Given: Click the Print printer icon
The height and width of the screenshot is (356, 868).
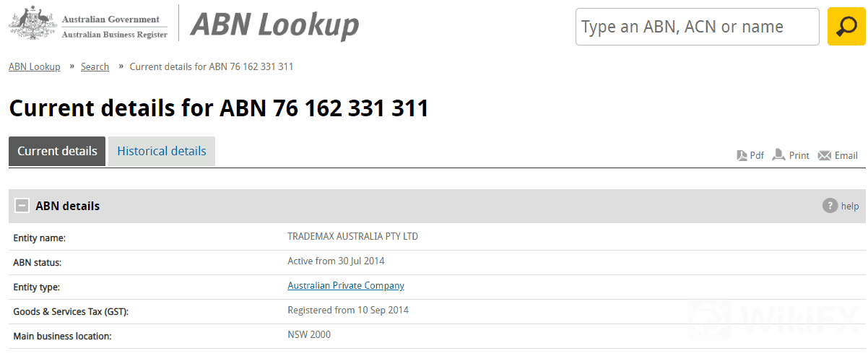Looking at the screenshot, I should click(778, 155).
